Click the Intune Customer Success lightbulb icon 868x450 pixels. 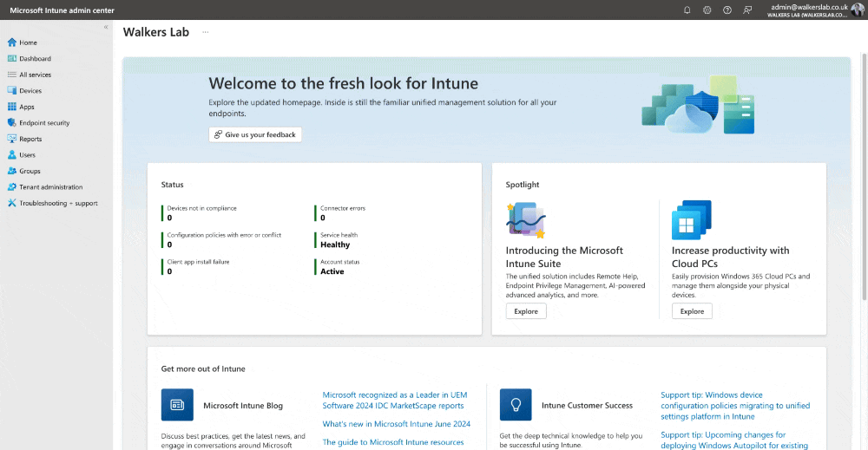(516, 405)
